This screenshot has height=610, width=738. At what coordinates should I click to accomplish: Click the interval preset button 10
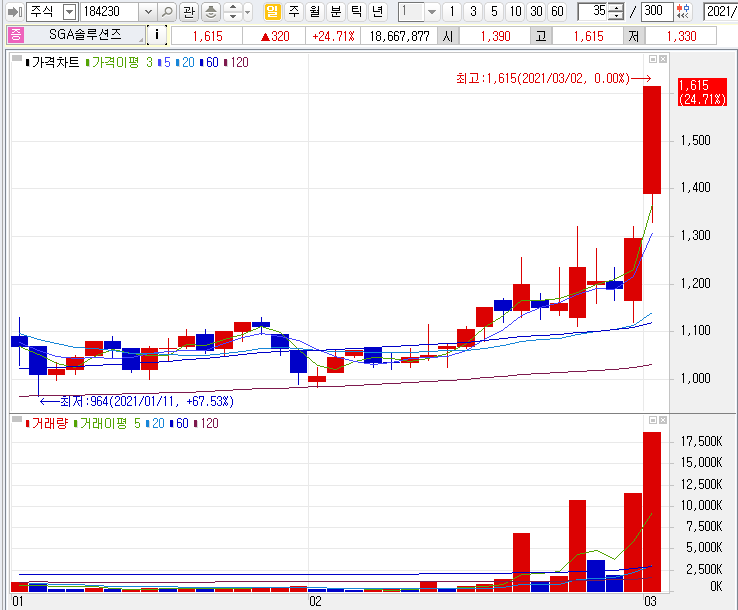(515, 11)
